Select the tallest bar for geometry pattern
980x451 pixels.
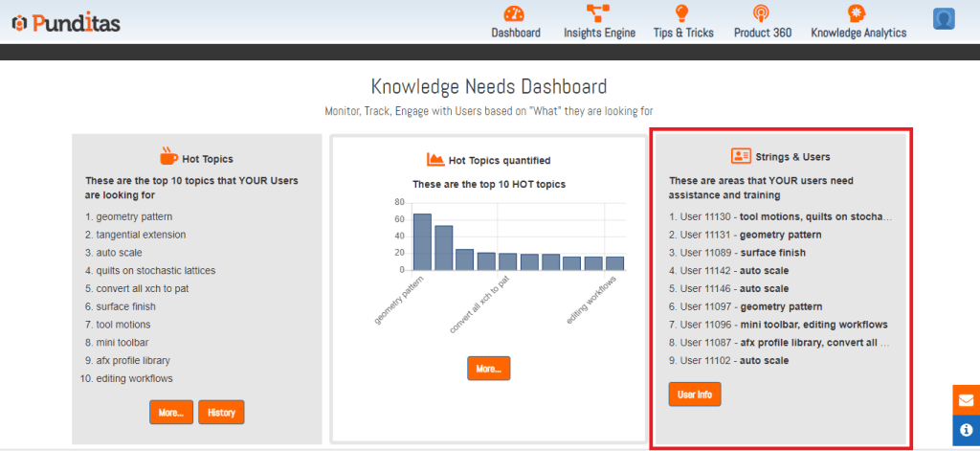tap(422, 241)
